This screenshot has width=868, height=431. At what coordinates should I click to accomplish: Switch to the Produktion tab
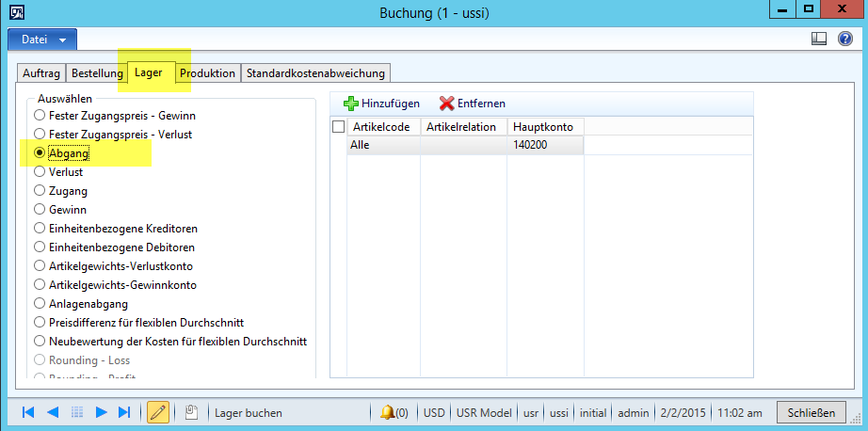click(207, 72)
